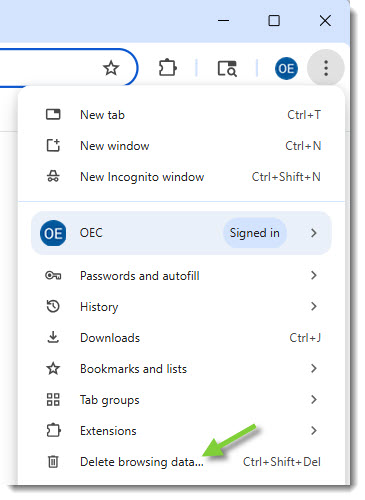Open the Extensions puzzle icon in toolbar
Image resolution: width=365 pixels, height=500 pixels.
[x=168, y=68]
